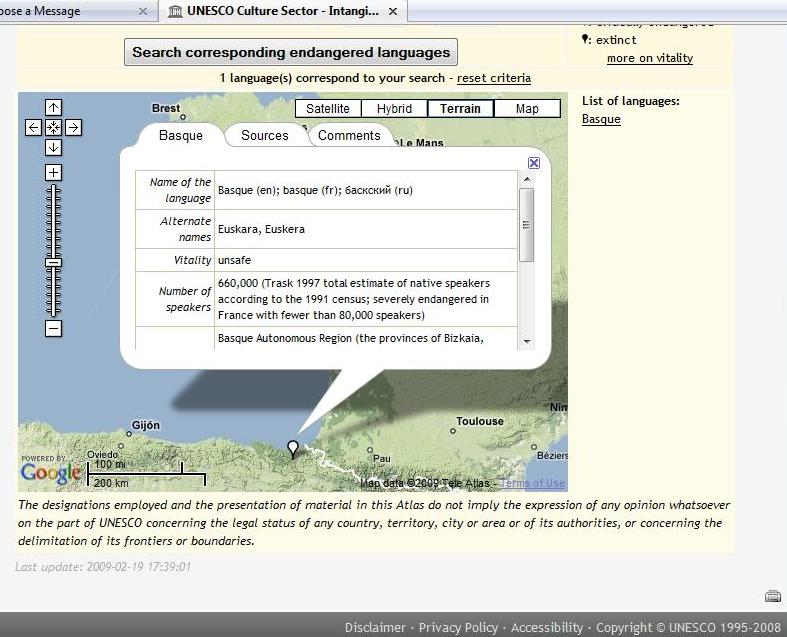
Task: Click the Toulouse city label on map
Action: [x=479, y=421]
